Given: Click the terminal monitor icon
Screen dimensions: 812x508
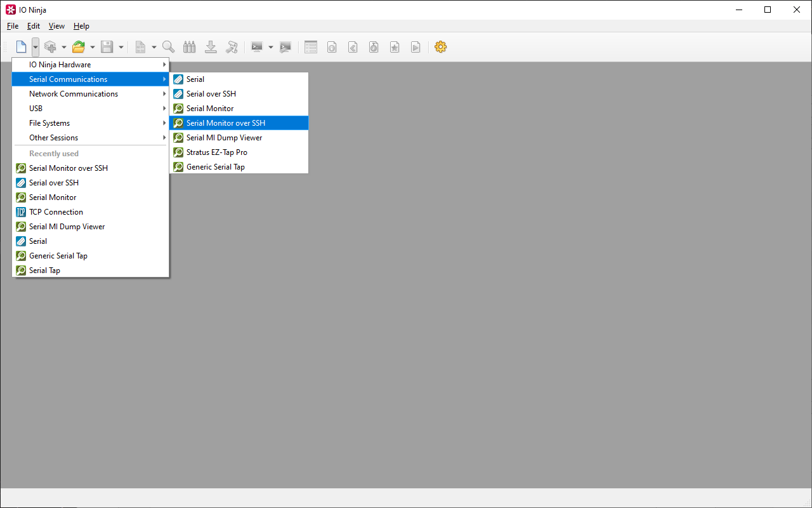Looking at the screenshot, I should tap(257, 47).
